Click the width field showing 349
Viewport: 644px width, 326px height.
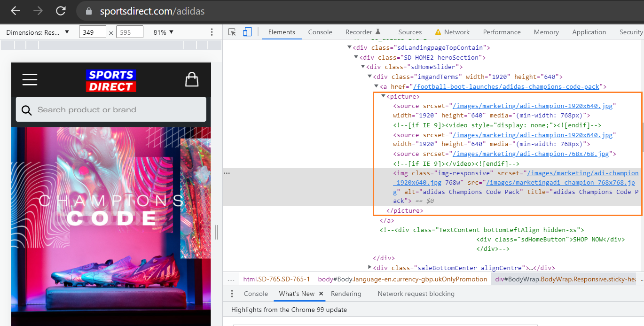(93, 32)
